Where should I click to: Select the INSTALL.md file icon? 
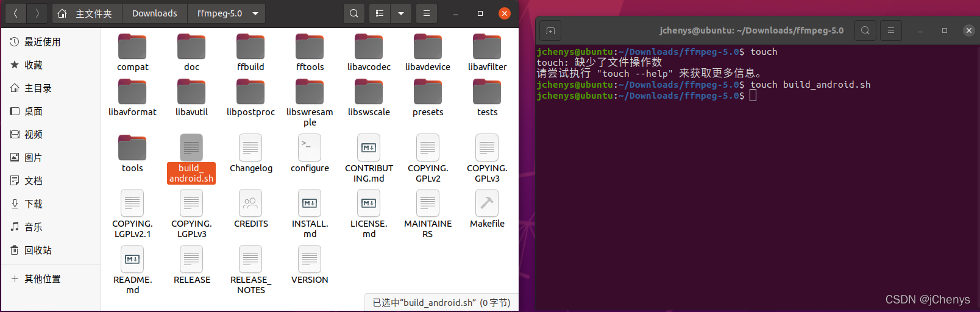tap(310, 203)
